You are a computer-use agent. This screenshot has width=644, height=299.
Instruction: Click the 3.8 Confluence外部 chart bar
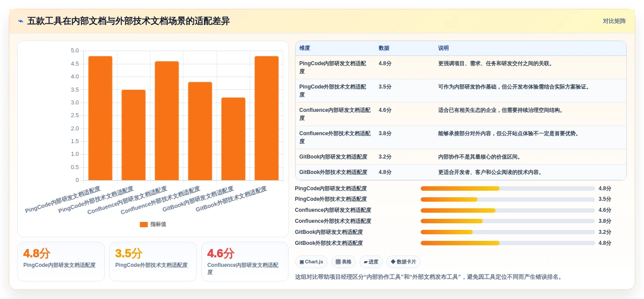[200, 131]
